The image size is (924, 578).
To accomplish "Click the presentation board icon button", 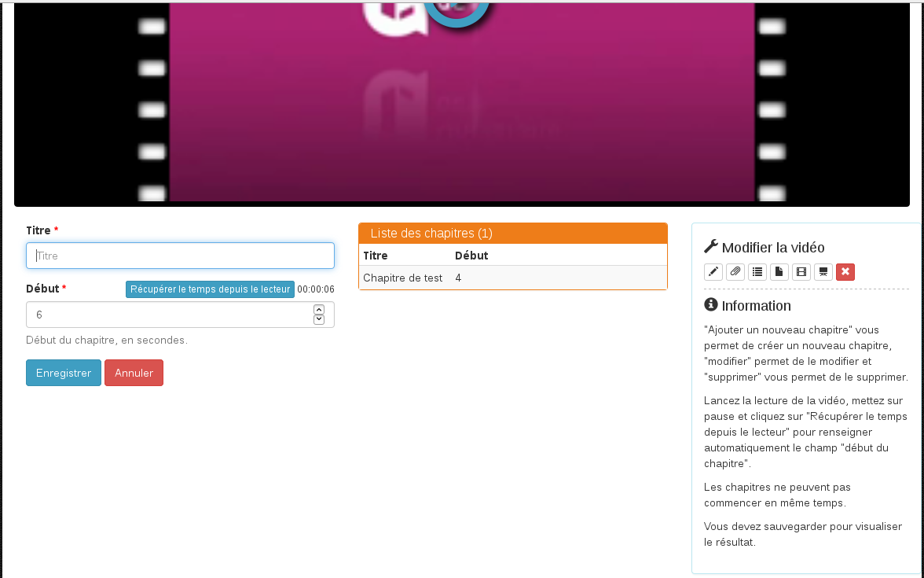I will tap(823, 272).
